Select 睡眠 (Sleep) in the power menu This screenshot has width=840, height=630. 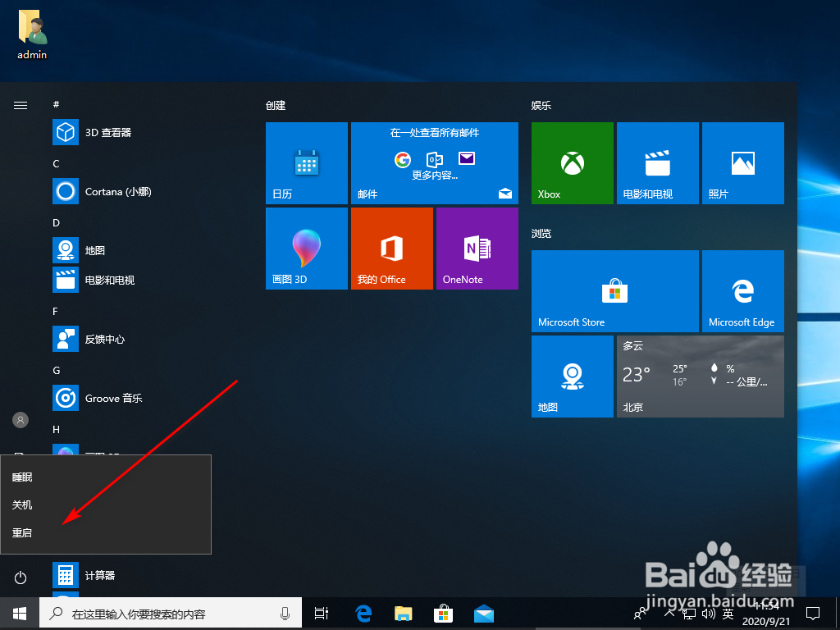(106, 477)
